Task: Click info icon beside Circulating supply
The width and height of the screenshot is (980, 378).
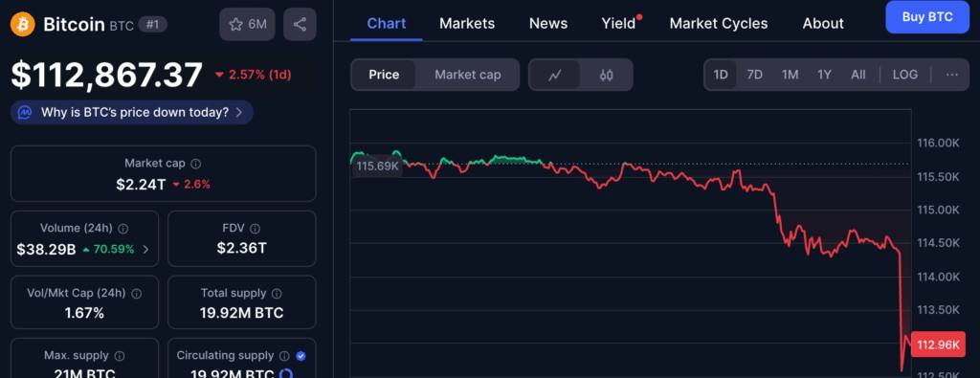Action: pos(284,355)
